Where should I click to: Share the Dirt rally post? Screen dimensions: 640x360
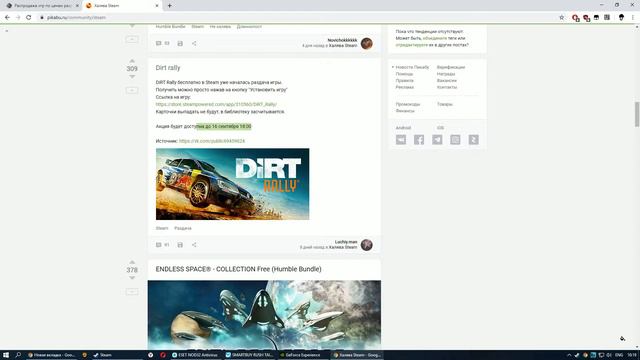click(x=194, y=245)
